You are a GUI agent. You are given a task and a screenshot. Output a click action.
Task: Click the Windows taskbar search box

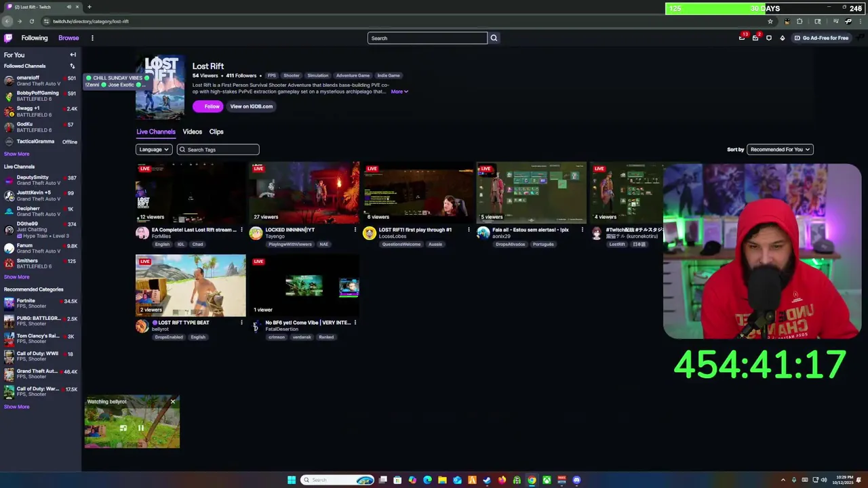tap(338, 480)
